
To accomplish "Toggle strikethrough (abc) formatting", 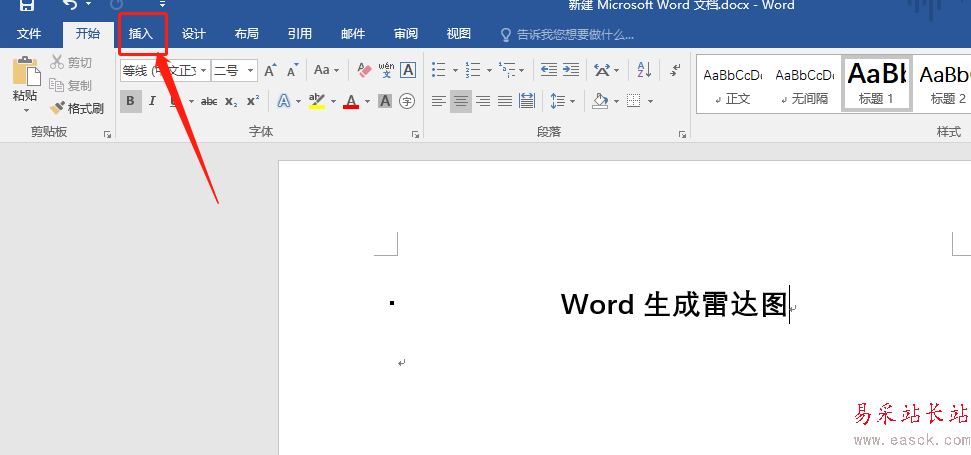I will point(209,101).
